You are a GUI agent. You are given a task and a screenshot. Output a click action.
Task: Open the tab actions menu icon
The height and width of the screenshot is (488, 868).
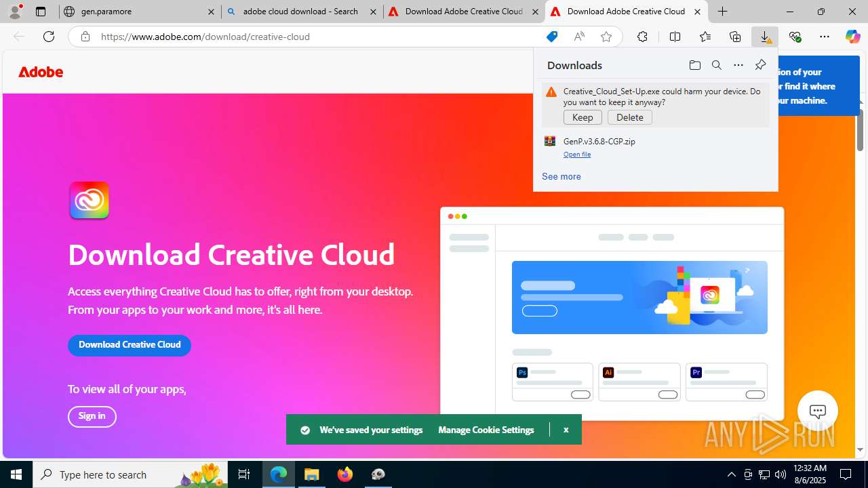(x=41, y=12)
